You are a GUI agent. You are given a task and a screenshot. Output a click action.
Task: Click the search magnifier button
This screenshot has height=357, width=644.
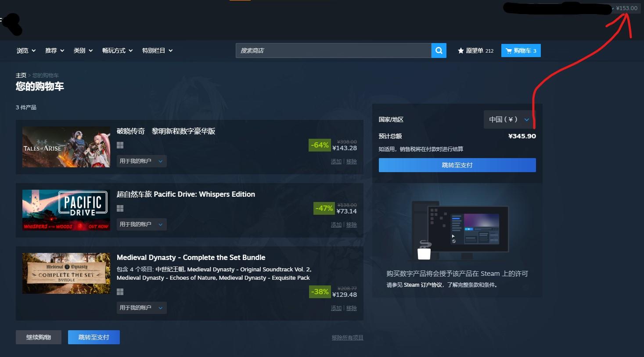pos(439,50)
